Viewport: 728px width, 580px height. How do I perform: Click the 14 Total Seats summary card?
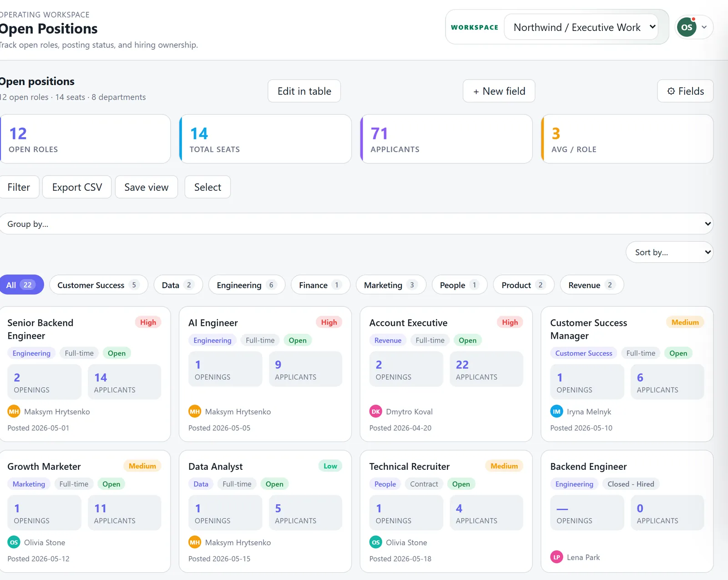pos(266,139)
